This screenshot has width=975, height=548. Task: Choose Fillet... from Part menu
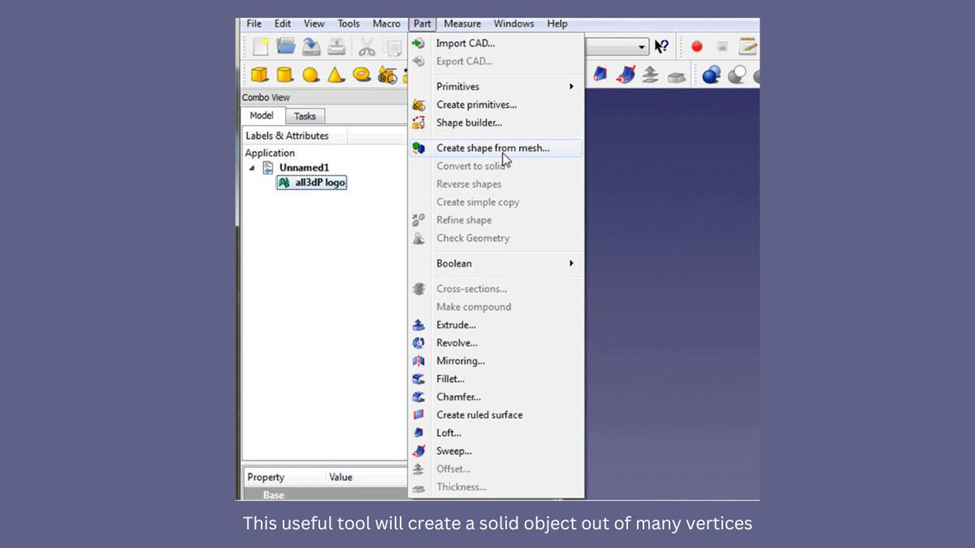coord(496,379)
